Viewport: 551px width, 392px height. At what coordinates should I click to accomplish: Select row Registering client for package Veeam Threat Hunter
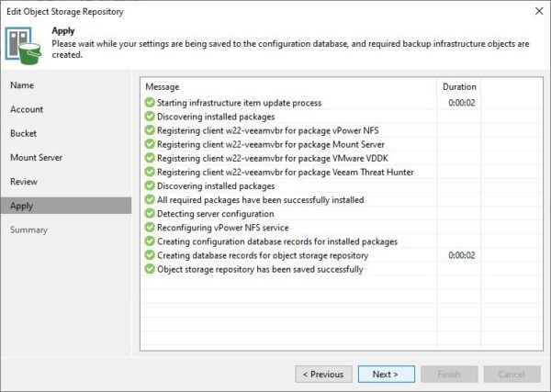pyautogui.click(x=342, y=172)
